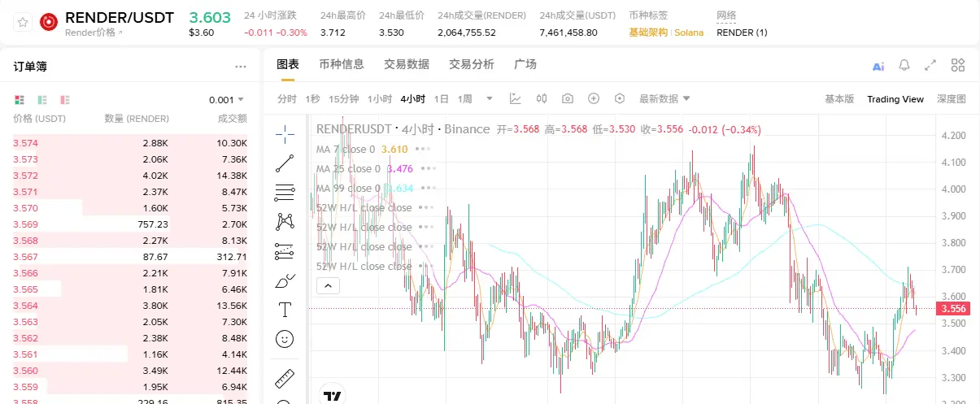
Task: Add RENDER/USDT to favorites with the star
Action: [x=23, y=23]
